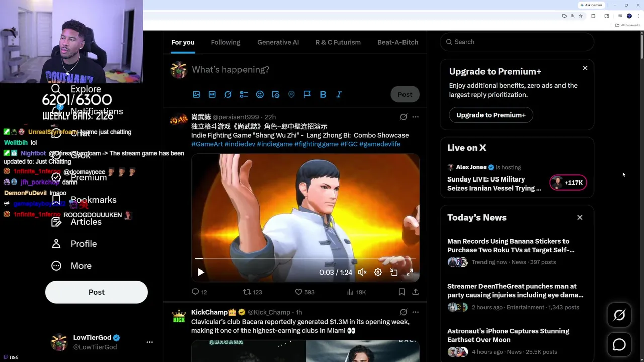Open the R & C Futurism tab
Screen dimensions: 644x362
[338, 42]
